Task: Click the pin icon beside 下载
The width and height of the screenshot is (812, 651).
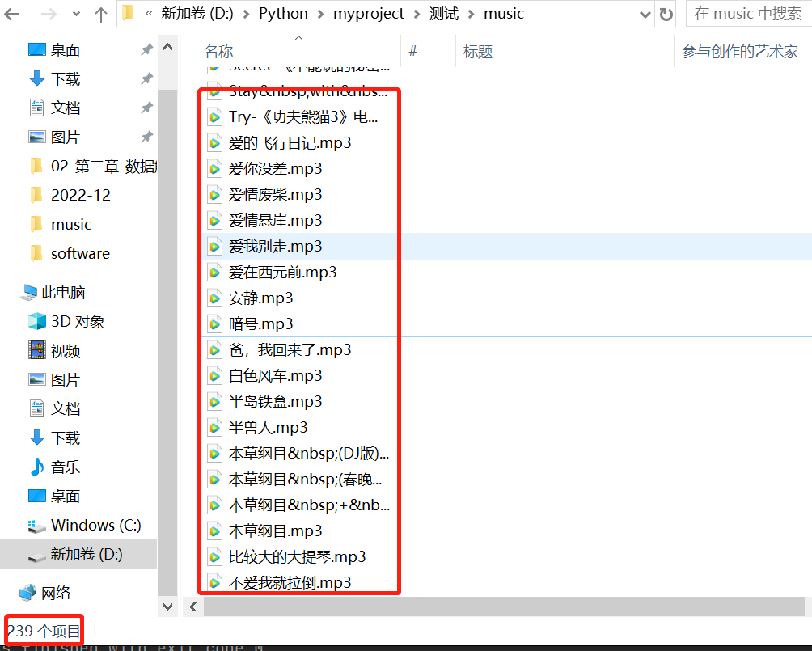Action: (x=147, y=78)
